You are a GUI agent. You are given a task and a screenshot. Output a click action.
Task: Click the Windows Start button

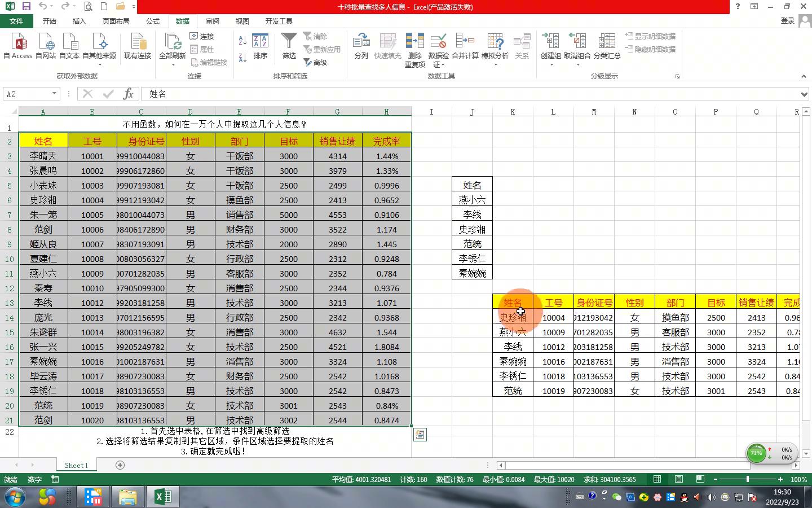(x=15, y=497)
